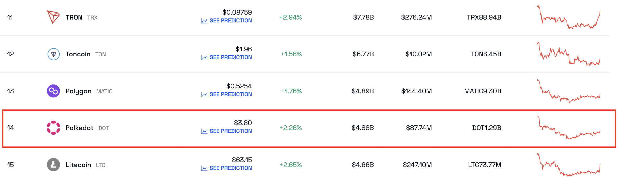The width and height of the screenshot is (644, 184).
Task: Open the See Prediction link for Polygon
Action: [230, 94]
